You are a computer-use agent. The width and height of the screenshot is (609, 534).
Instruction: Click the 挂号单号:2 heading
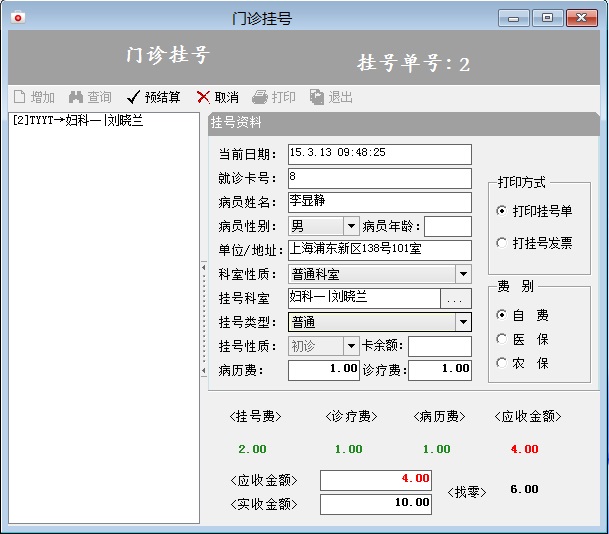point(414,63)
